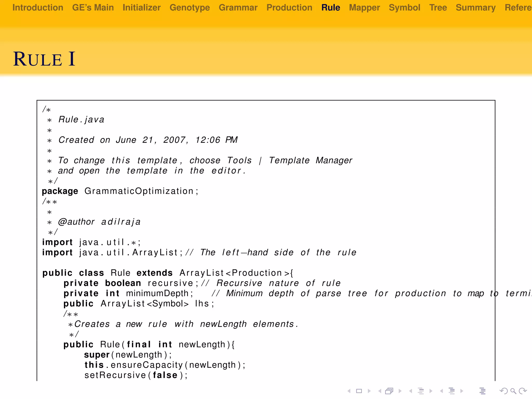The width and height of the screenshot is (532, 399).
Task: Go to previous subsection arrow
Action: pyautogui.click(x=410, y=391)
